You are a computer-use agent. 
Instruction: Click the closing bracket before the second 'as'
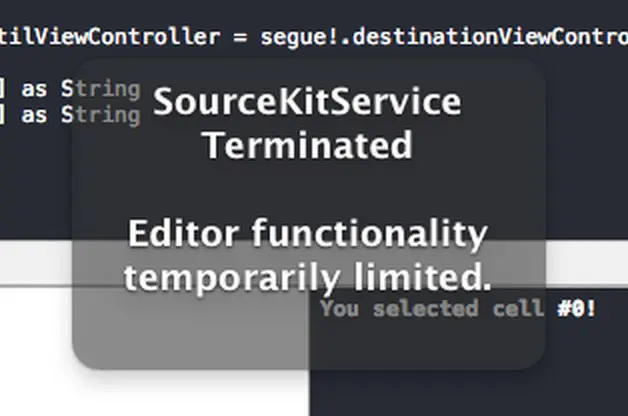point(2,116)
